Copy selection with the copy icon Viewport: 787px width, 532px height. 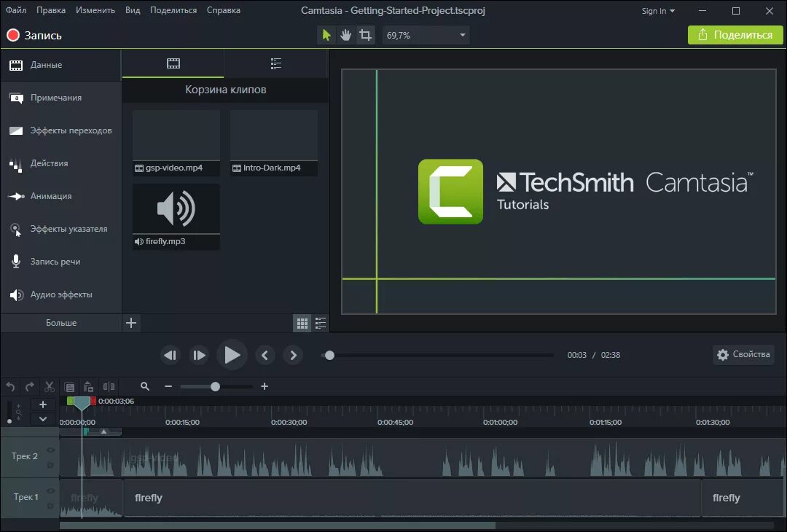pyautogui.click(x=70, y=387)
